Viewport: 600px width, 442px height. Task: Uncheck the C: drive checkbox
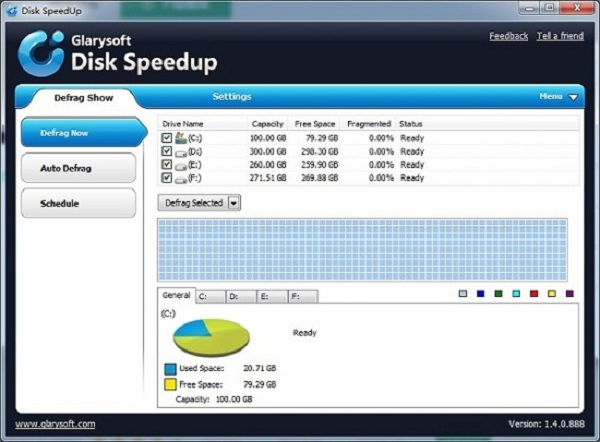(x=166, y=138)
